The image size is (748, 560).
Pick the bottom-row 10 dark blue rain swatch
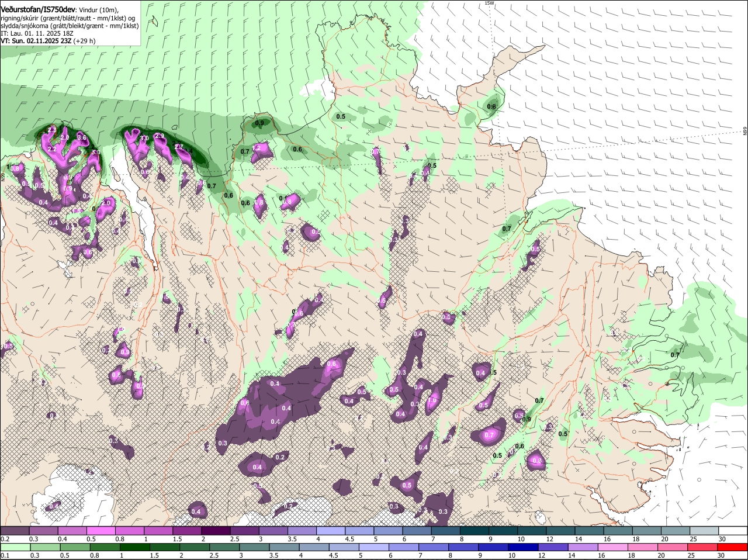[x=524, y=547]
